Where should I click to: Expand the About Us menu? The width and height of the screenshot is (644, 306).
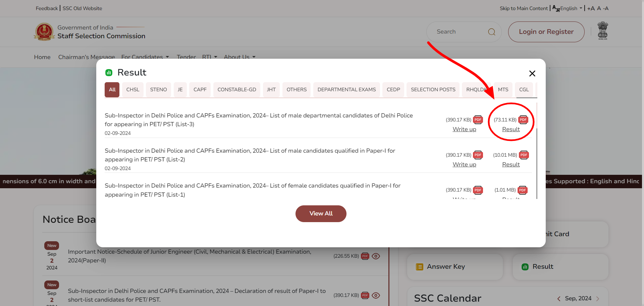239,57
